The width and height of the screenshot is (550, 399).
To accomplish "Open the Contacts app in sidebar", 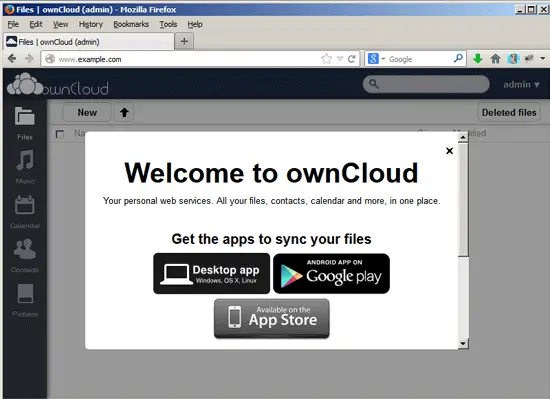I will pos(25,256).
